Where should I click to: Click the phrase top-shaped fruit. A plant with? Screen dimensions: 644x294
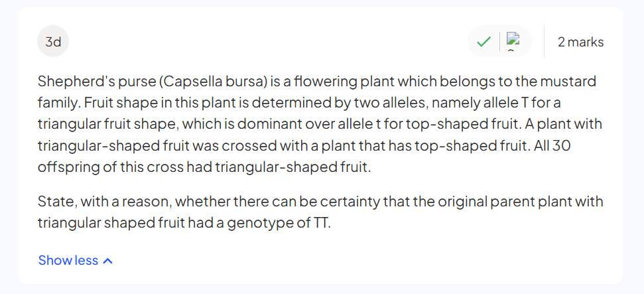(504, 125)
